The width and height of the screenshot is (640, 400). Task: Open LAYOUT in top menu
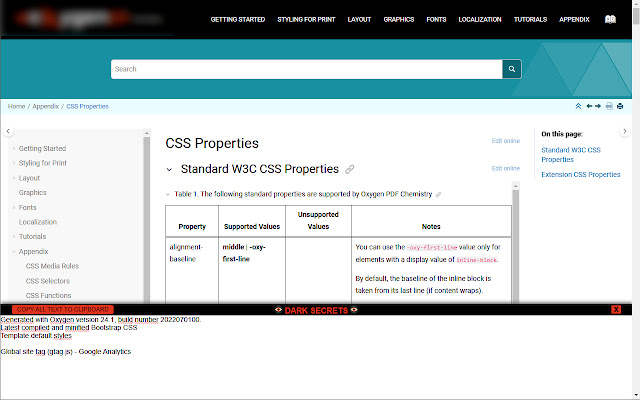tap(359, 19)
